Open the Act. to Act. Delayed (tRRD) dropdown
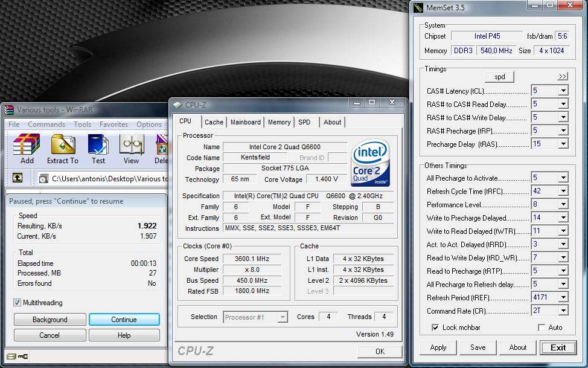Image resolution: width=588 pixels, height=368 pixels. click(x=563, y=245)
